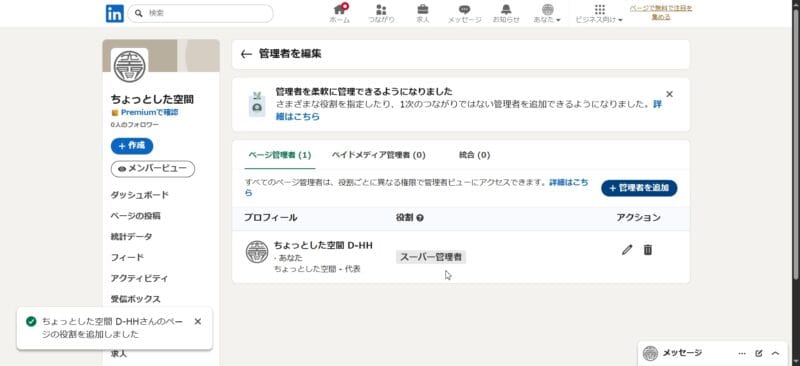Click the ちょっとした空間 D-HH profile avatar
This screenshot has height=366, width=800.
click(x=257, y=252)
